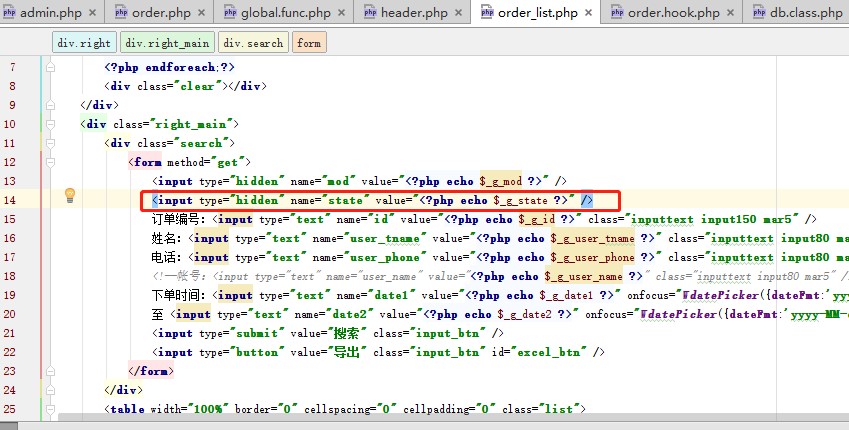The image size is (849, 430).
Task: Click the endforeach keyword on line 7
Action: tap(180, 67)
